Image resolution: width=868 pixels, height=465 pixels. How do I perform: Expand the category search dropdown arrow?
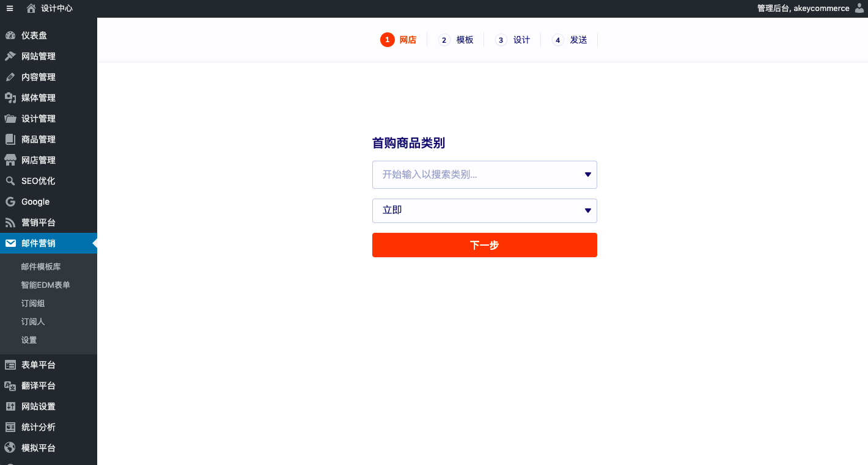click(587, 175)
